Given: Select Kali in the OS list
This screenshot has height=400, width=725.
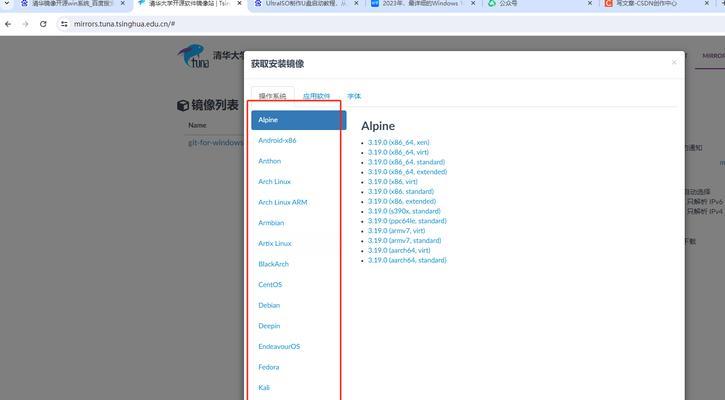Looking at the screenshot, I should [x=264, y=388].
